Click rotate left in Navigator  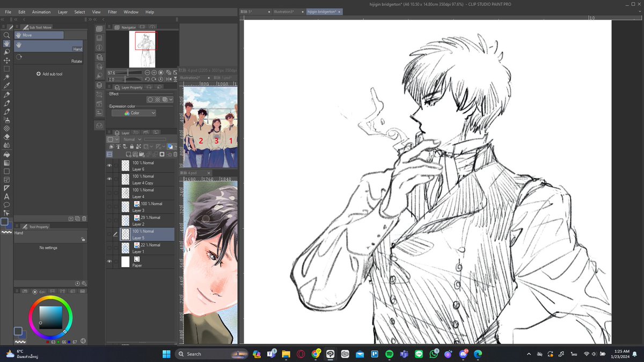point(147,79)
